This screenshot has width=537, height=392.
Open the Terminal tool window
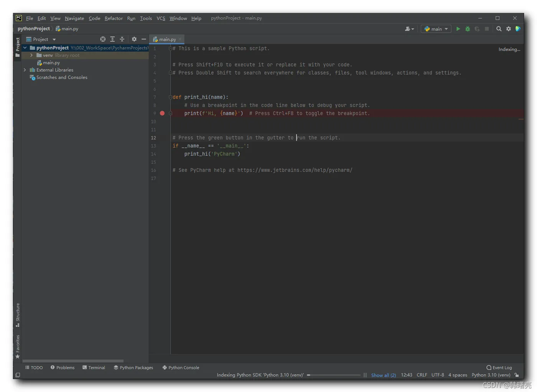point(94,367)
